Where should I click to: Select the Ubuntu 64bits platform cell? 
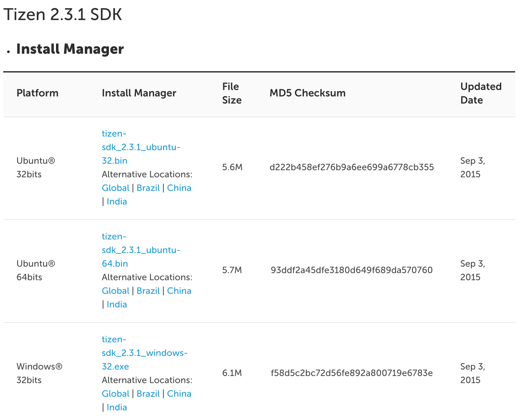coord(36,271)
